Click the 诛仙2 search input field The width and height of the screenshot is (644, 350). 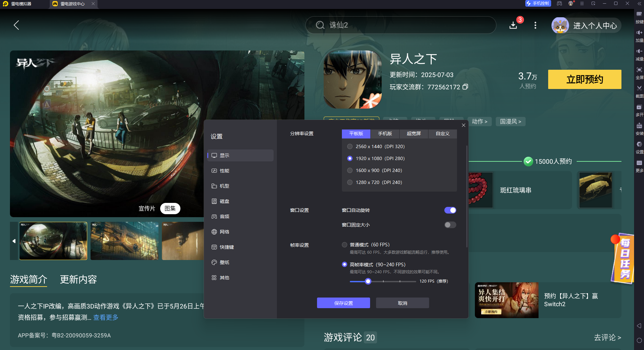pyautogui.click(x=401, y=25)
